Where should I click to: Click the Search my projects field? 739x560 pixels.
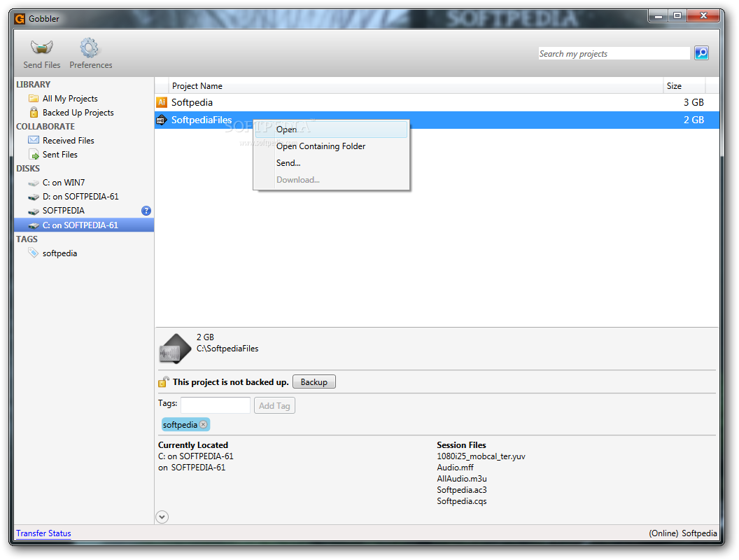[x=614, y=54]
